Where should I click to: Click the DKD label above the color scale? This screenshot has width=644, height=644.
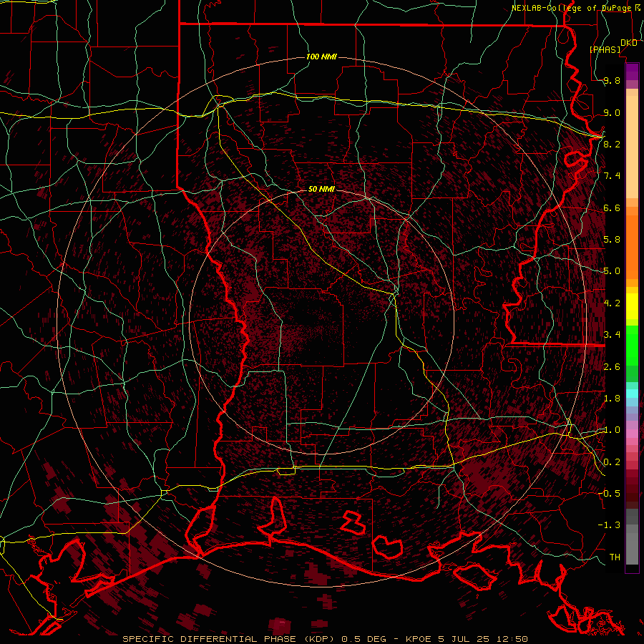[629, 43]
